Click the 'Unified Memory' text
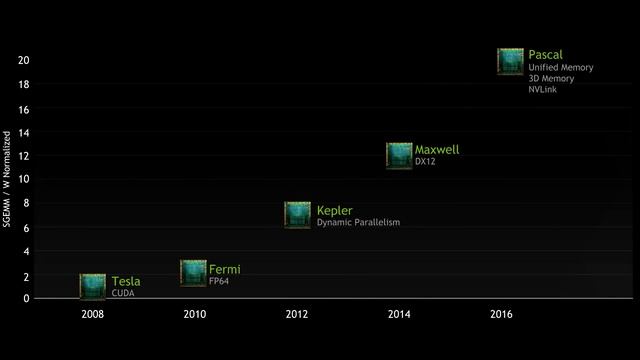 coord(561,67)
